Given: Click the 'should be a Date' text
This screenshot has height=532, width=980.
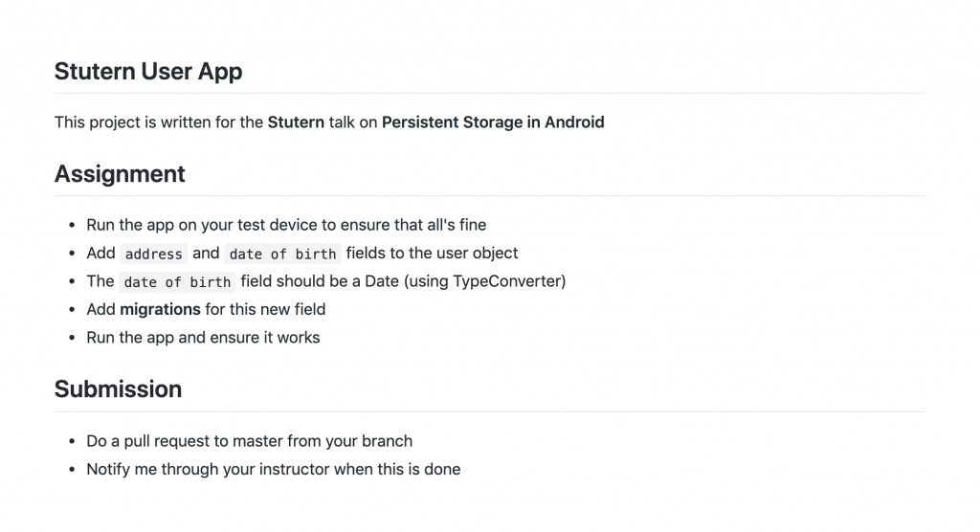Looking at the screenshot, I should click(301, 281).
